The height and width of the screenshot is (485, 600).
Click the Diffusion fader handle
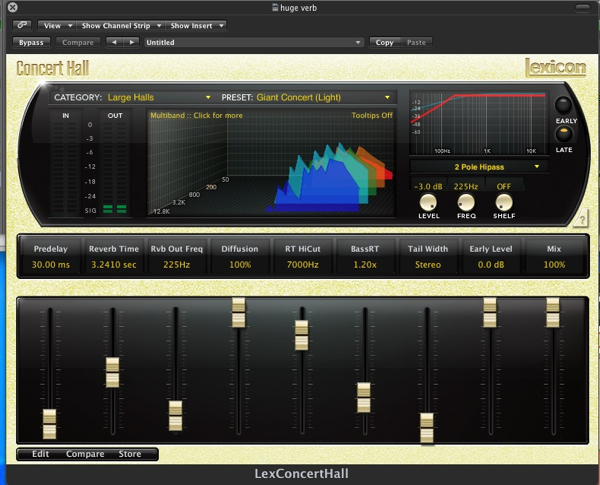click(238, 313)
